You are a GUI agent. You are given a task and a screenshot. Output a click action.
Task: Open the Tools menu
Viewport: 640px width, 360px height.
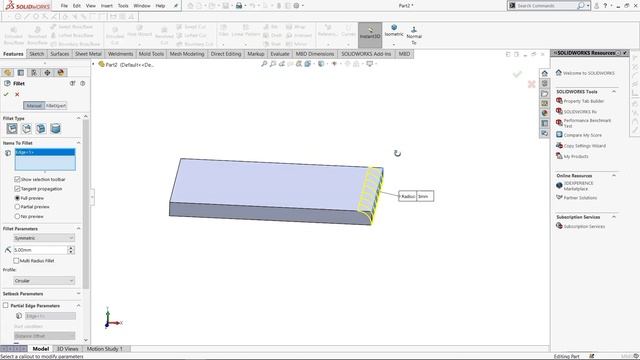(123, 6)
